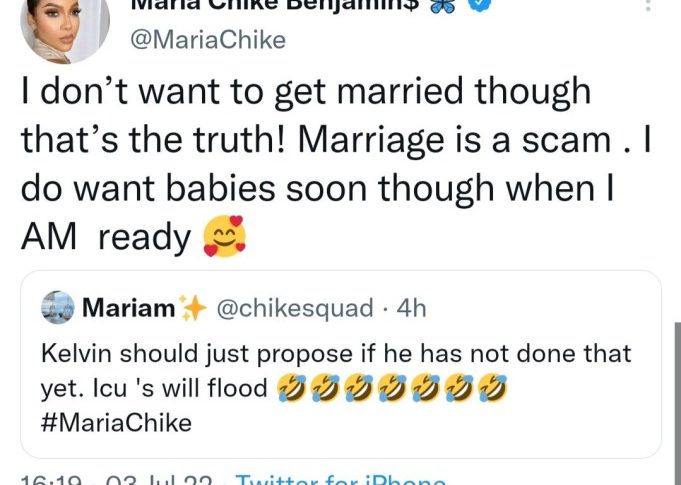Click the Mariam display name
Screen dimensions: 681x485
tap(127, 309)
